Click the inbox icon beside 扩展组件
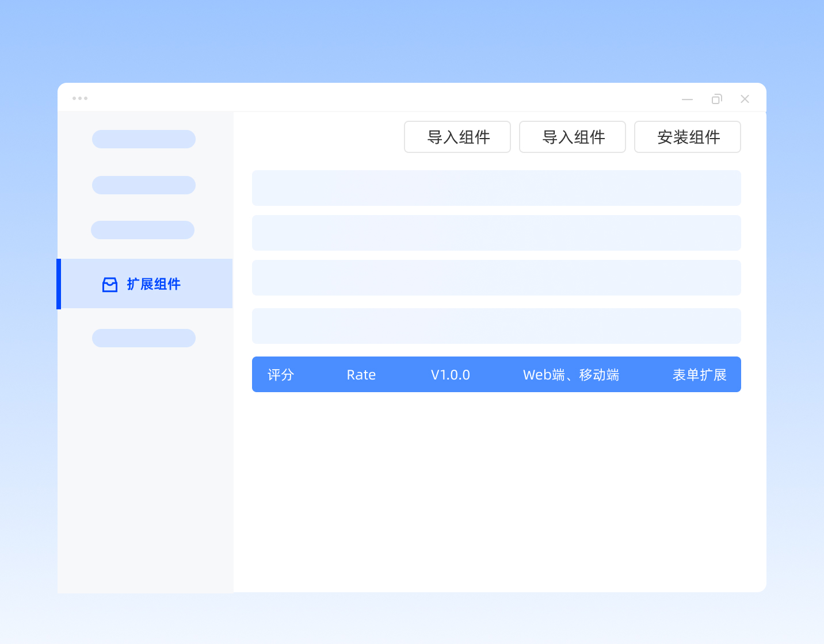 click(x=109, y=285)
